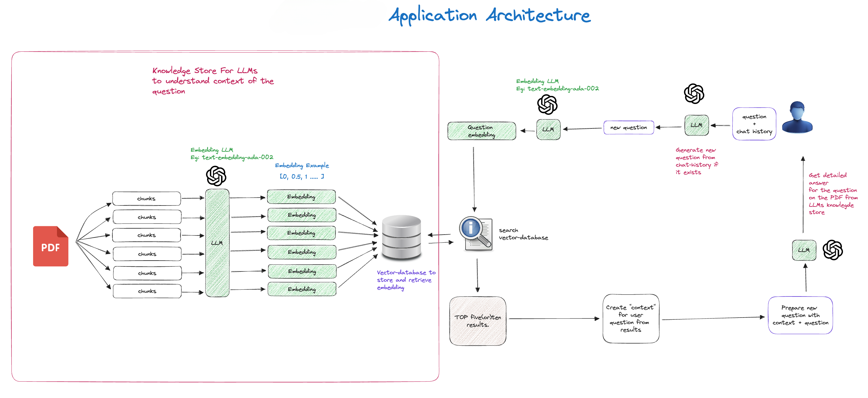Click the topmost chunks box
Image resolution: width=868 pixels, height=398 pixels.
click(x=147, y=198)
